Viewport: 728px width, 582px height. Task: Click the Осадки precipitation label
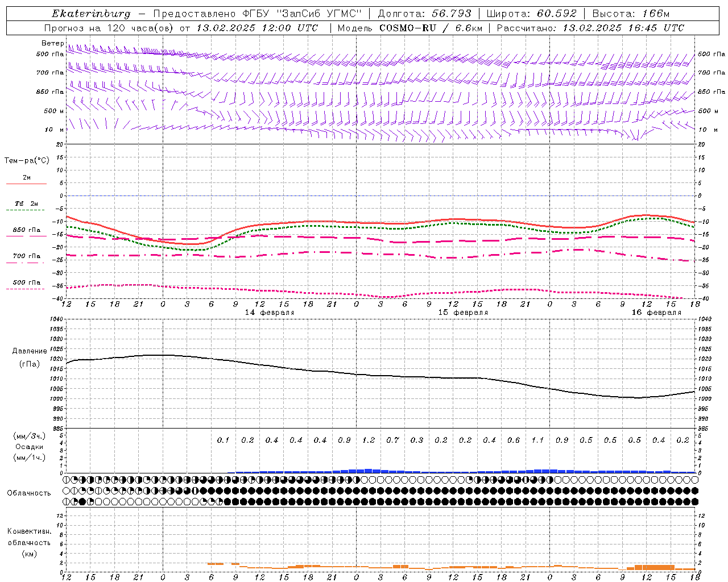30,447
